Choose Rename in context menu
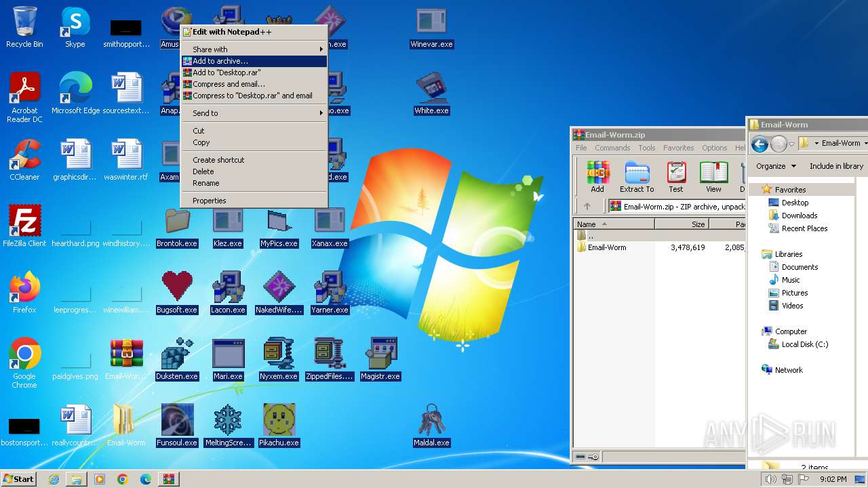This screenshot has width=868, height=488. (x=254, y=183)
